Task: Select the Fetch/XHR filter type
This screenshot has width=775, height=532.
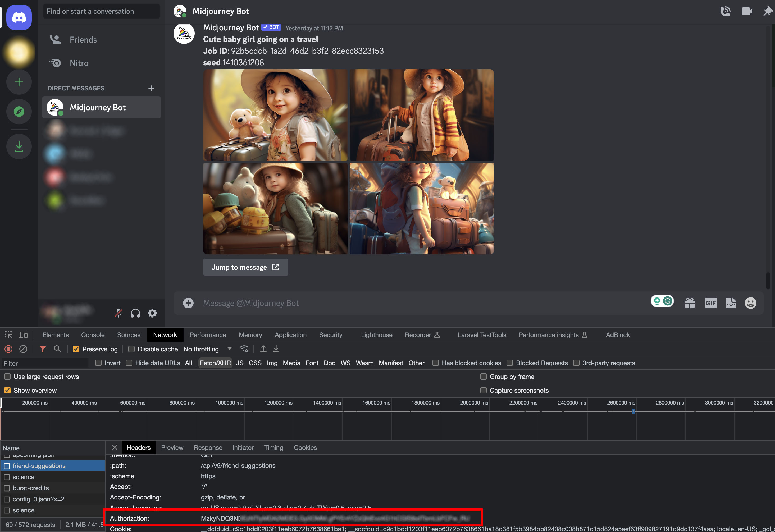Action: coord(215,363)
